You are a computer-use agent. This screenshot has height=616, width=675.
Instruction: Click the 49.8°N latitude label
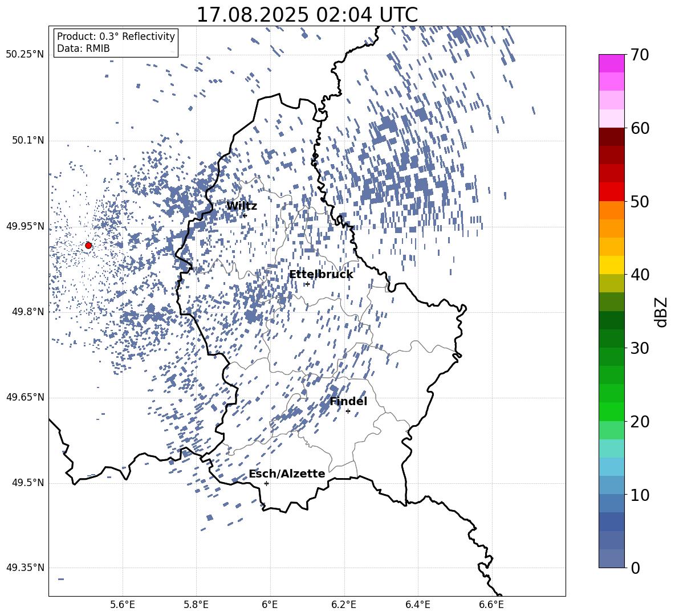coord(28,312)
